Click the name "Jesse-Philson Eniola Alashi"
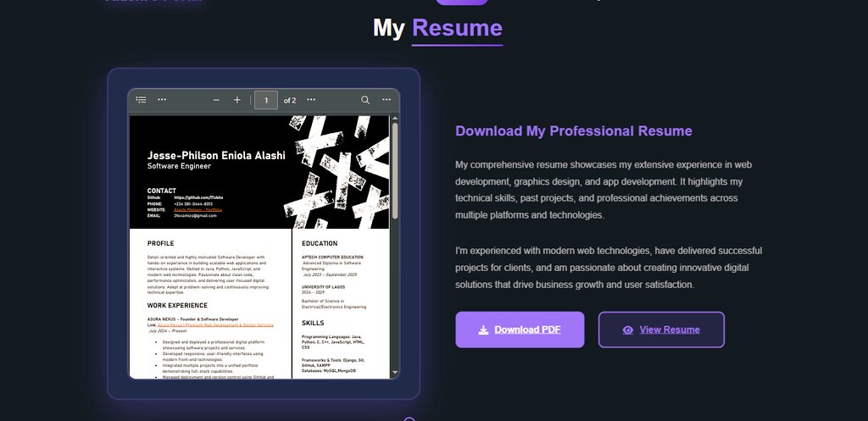This screenshot has height=421, width=868. [216, 156]
